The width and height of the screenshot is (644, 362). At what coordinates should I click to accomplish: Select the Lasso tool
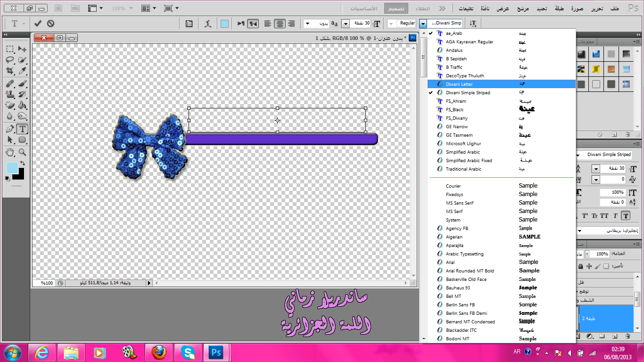10,60
